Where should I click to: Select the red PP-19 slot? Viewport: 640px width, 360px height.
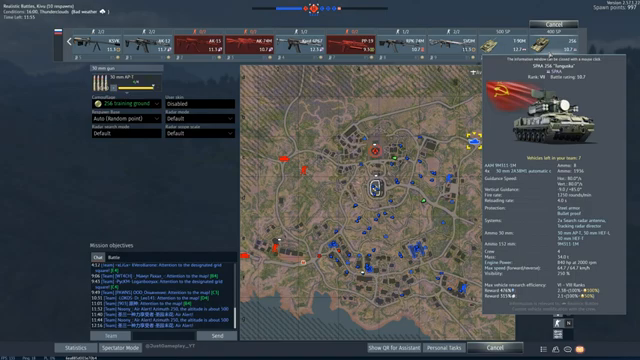coord(351,44)
